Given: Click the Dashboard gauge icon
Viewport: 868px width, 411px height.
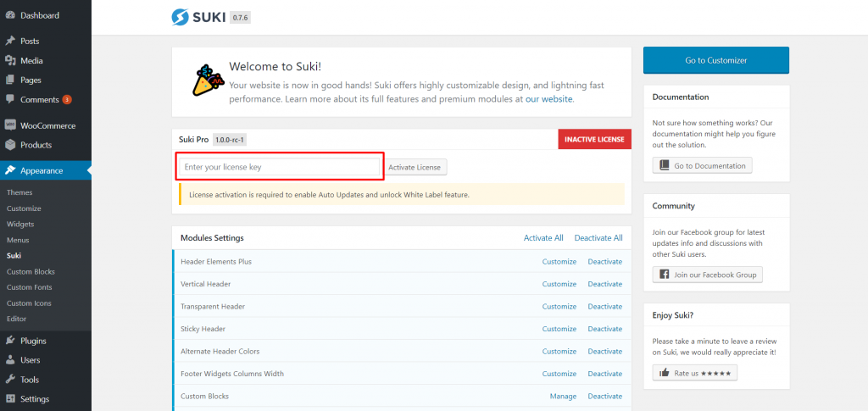Looking at the screenshot, I should click(x=10, y=15).
